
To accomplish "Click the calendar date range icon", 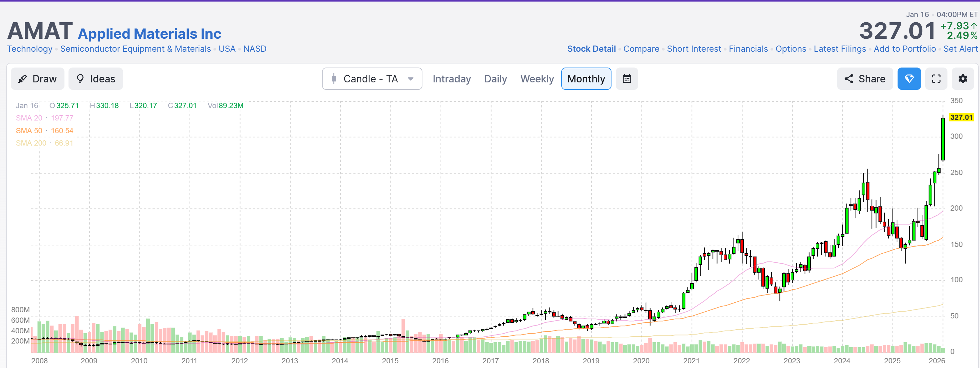I will (x=627, y=79).
